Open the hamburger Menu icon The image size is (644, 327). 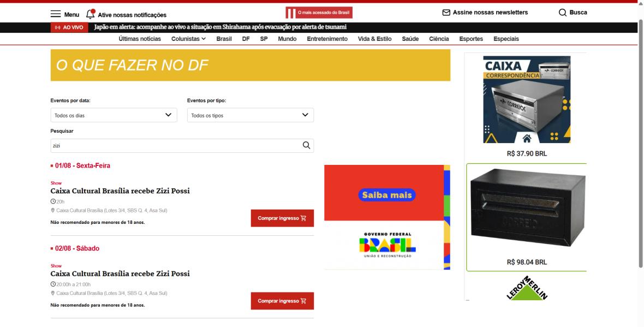[56, 14]
